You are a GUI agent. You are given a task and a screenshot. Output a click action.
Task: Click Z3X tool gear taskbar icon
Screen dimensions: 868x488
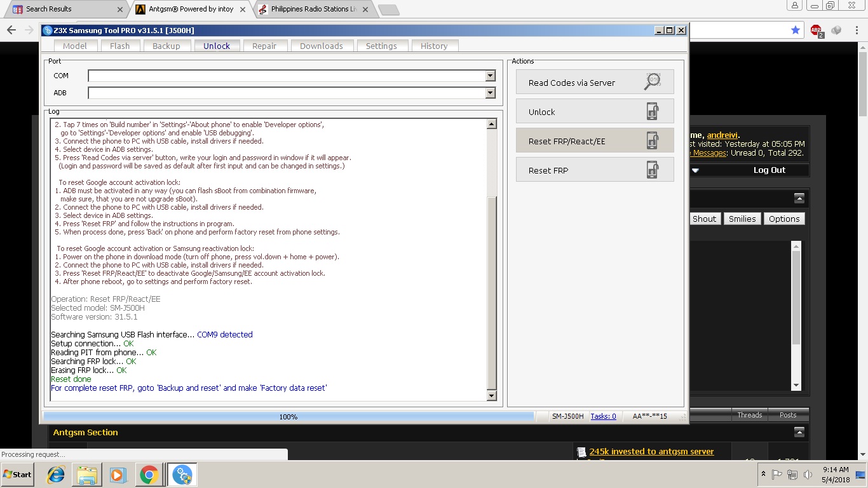[x=182, y=475]
